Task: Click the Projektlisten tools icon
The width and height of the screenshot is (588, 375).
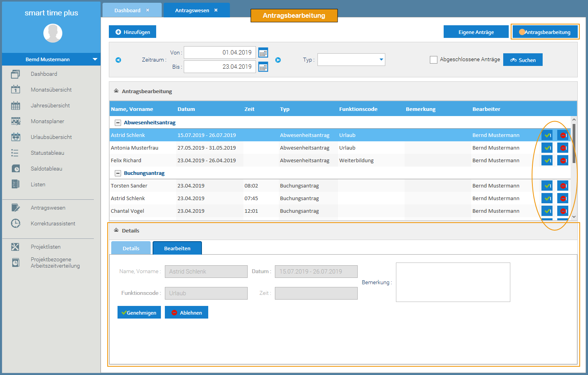Action: click(15, 247)
